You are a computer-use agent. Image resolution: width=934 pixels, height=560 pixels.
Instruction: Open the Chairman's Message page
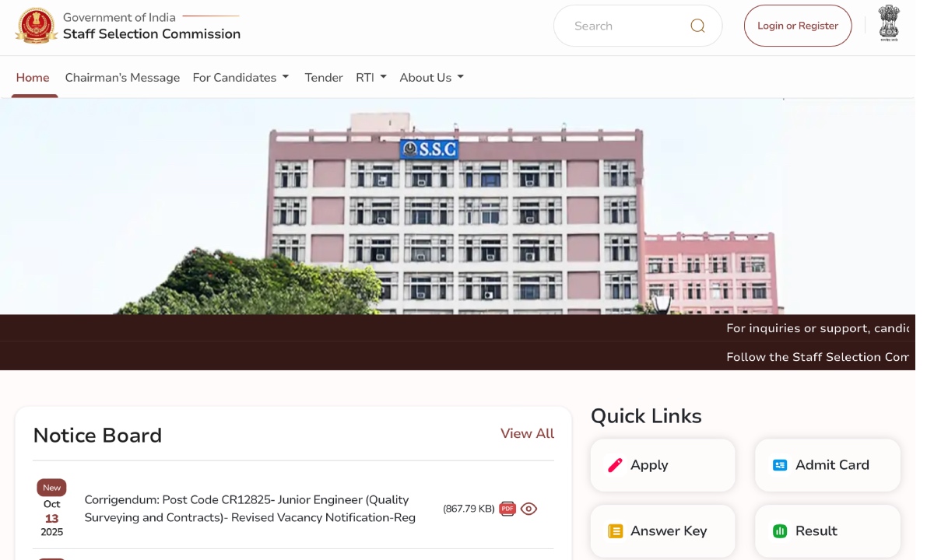122,78
